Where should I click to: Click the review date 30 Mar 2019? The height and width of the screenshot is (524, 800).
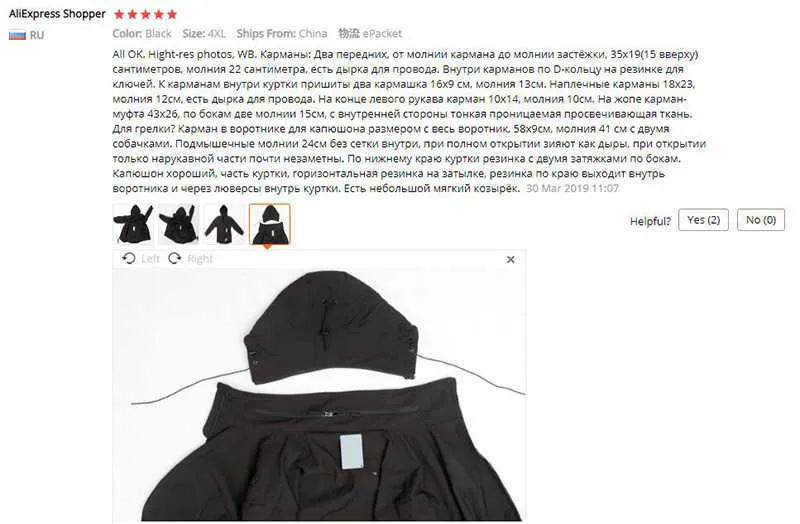(x=572, y=188)
